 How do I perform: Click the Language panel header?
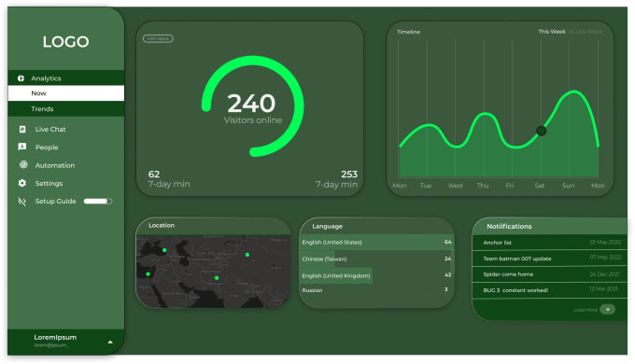(376, 226)
